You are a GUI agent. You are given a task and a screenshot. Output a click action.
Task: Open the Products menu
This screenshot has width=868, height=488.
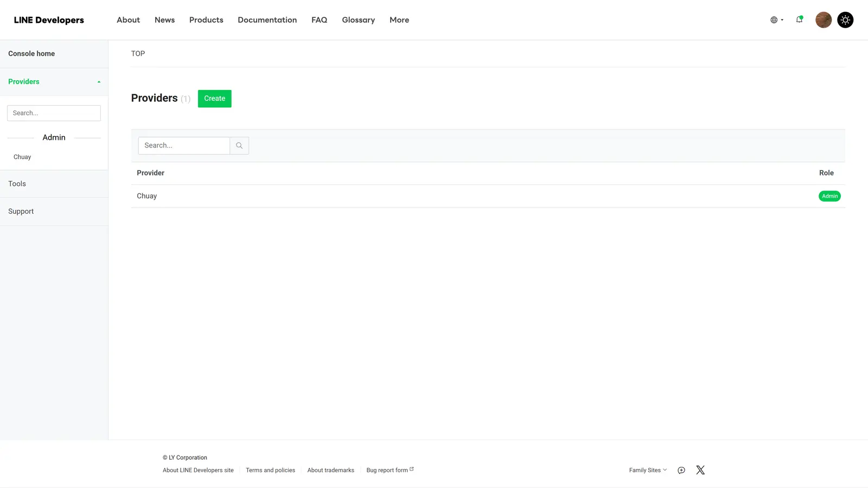[206, 20]
